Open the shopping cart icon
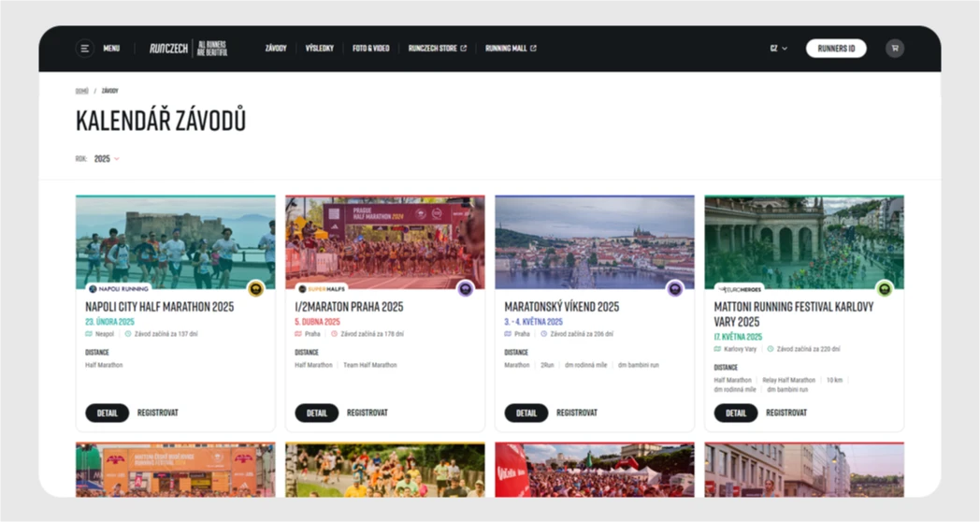 894,48
